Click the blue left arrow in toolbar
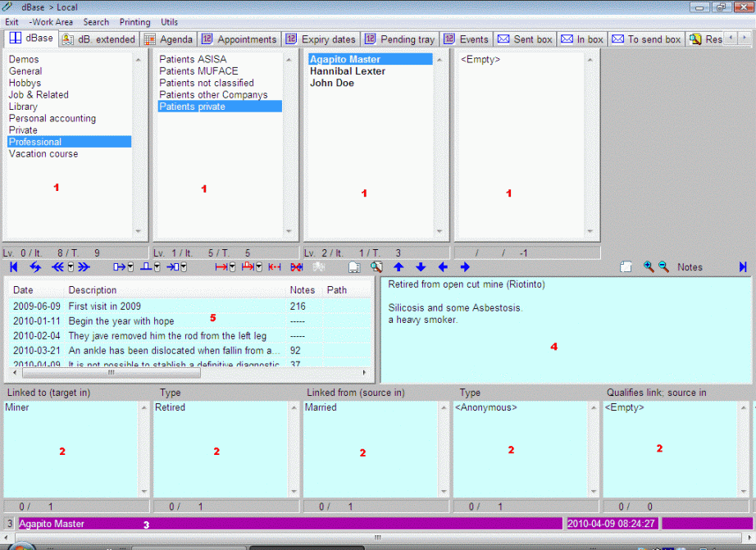This screenshot has height=550, width=756. (x=443, y=267)
